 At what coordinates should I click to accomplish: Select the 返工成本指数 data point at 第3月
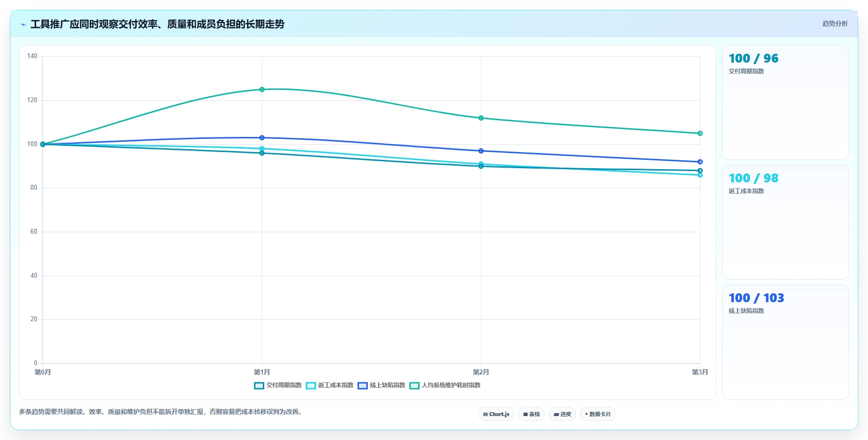tap(700, 175)
